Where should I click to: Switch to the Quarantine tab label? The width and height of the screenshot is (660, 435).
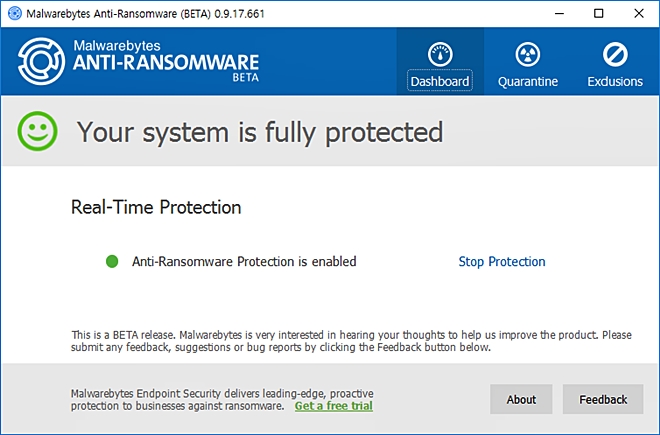click(x=528, y=81)
